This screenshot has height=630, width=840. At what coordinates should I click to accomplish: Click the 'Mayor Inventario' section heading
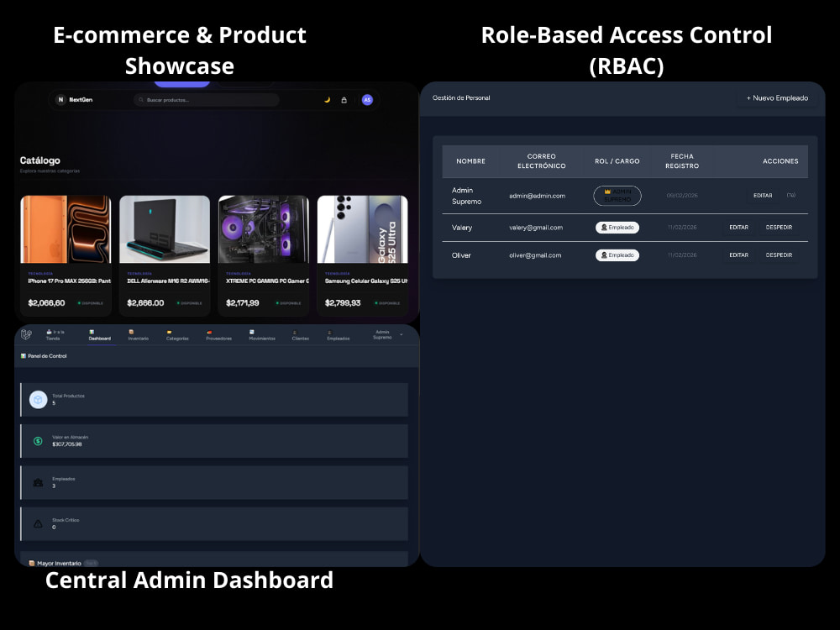[x=59, y=563]
